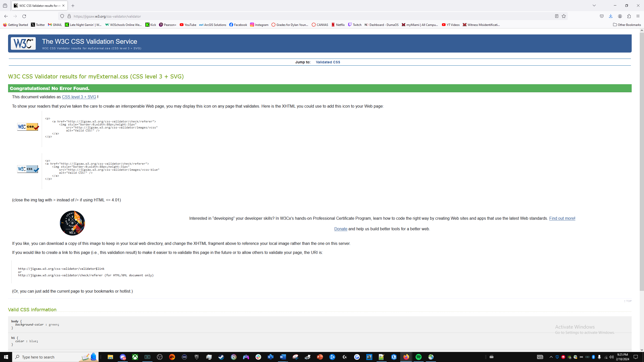Open the notification center icon
The height and width of the screenshot is (362, 644).
click(x=636, y=357)
